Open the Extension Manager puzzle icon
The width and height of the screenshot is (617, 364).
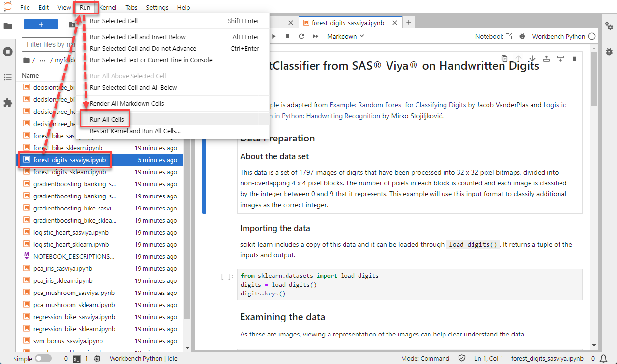(x=8, y=103)
